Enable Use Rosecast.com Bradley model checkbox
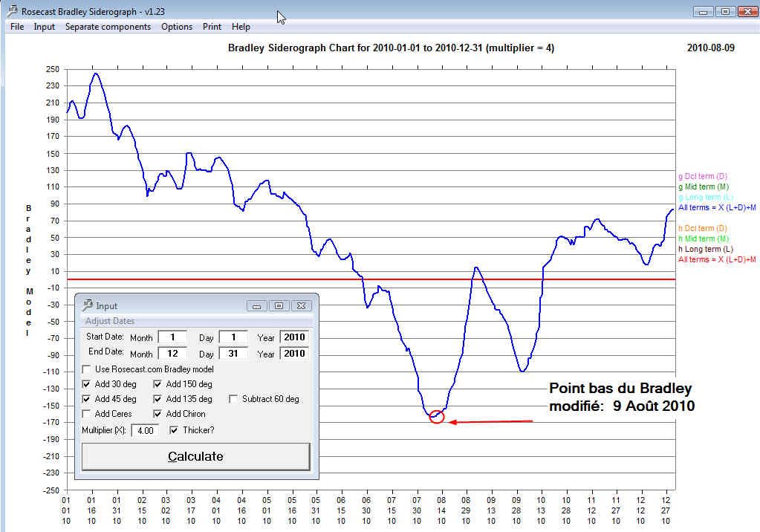760x532 pixels. [88, 369]
